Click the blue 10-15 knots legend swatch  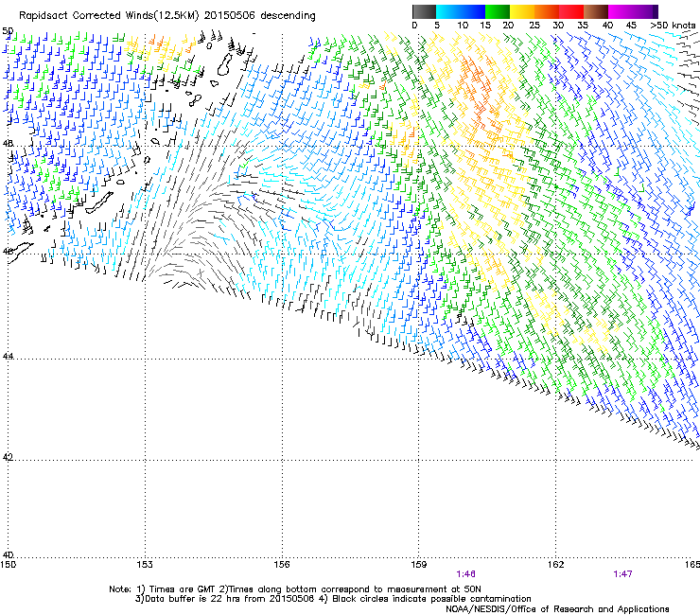point(473,11)
